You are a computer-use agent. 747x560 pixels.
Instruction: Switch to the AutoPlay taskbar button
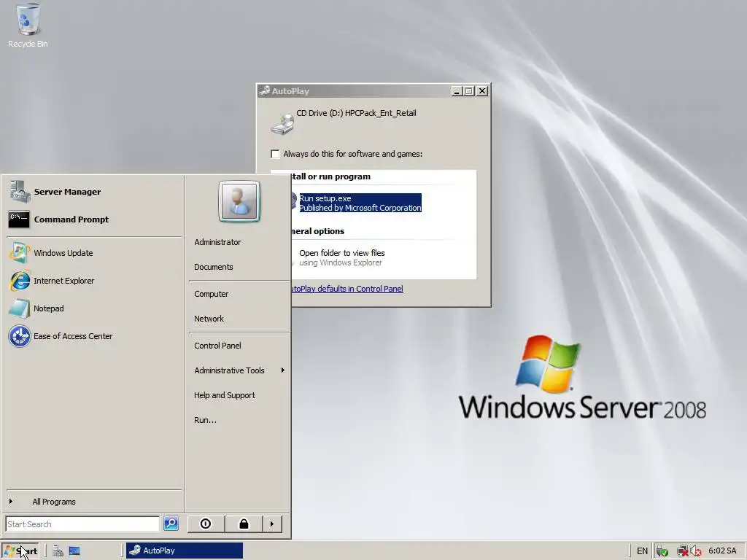pyautogui.click(x=185, y=551)
